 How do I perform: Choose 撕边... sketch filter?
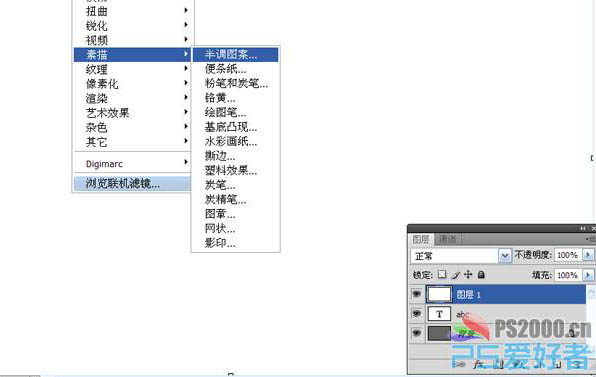coord(236,155)
